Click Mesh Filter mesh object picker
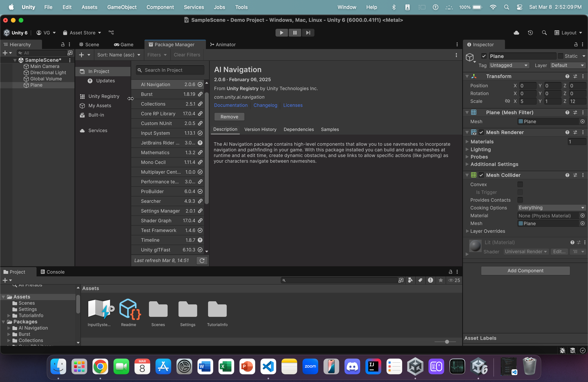The height and width of the screenshot is (382, 588). click(x=582, y=122)
